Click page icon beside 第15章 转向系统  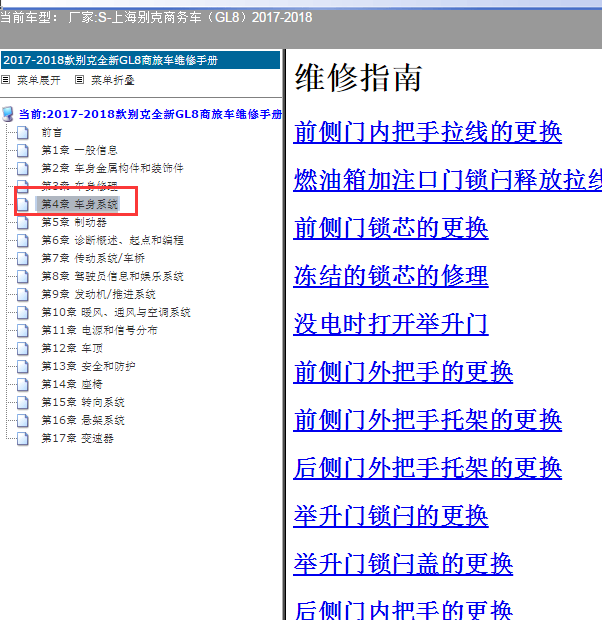pos(23,403)
